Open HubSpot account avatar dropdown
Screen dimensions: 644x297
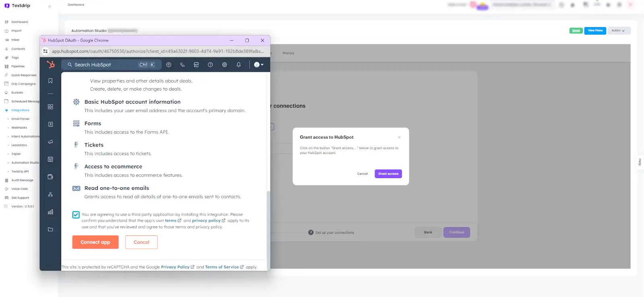pyautogui.click(x=259, y=64)
